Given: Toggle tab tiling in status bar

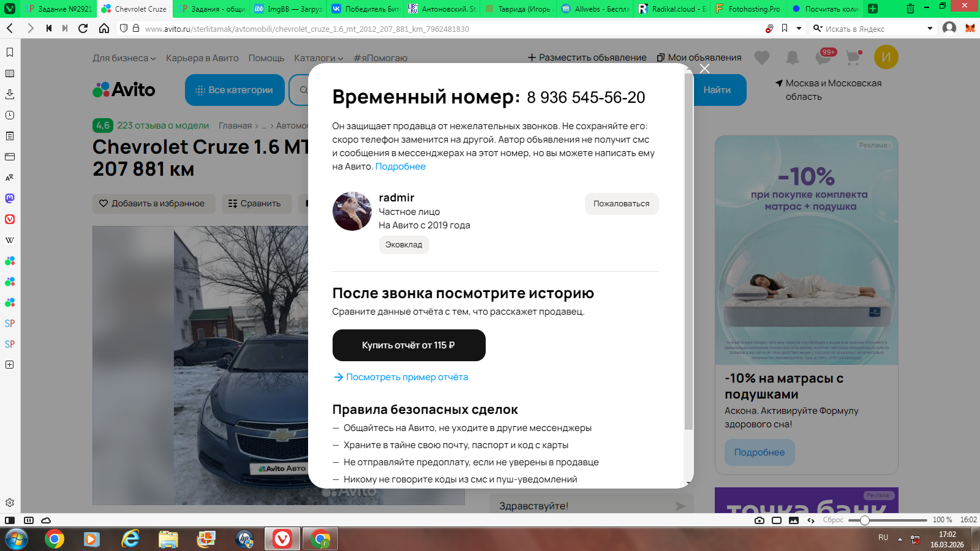Looking at the screenshot, I should click(x=777, y=520).
